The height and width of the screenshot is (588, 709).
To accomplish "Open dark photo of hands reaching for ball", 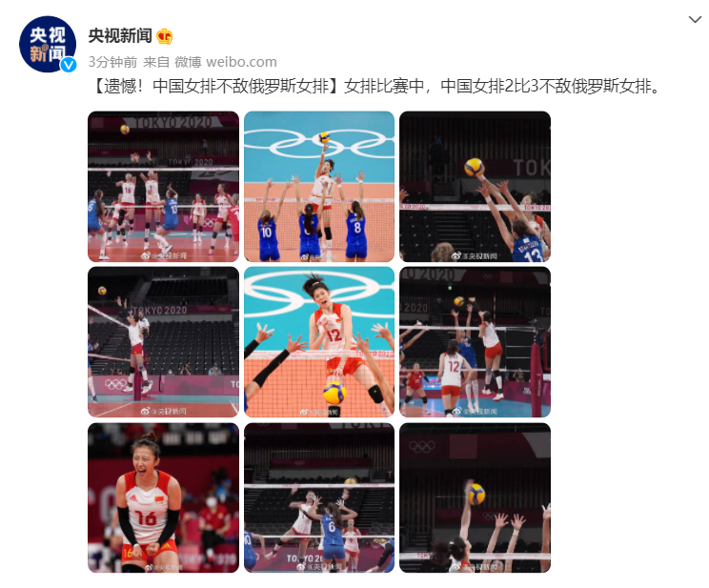I will [x=475, y=497].
